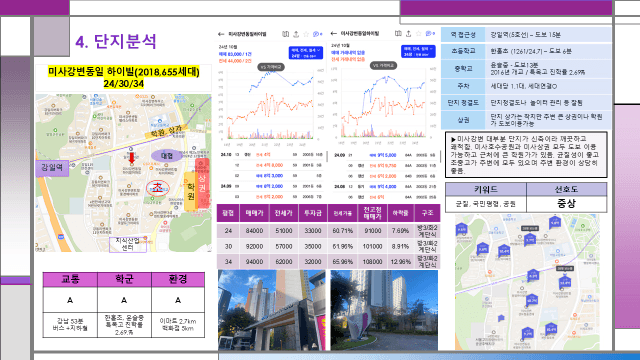The width and height of the screenshot is (640, 360).
Task: Click the 역 접근성 row label
Action: [x=463, y=35]
